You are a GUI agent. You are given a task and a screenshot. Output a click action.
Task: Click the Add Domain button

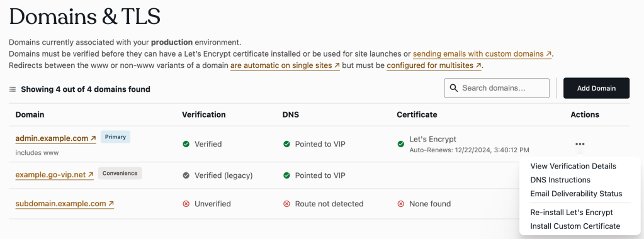click(x=596, y=88)
